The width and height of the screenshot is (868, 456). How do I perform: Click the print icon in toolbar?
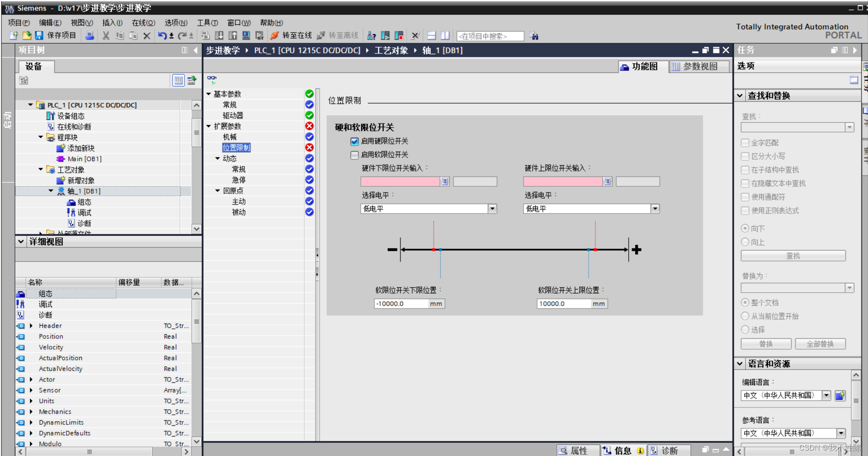(90, 35)
